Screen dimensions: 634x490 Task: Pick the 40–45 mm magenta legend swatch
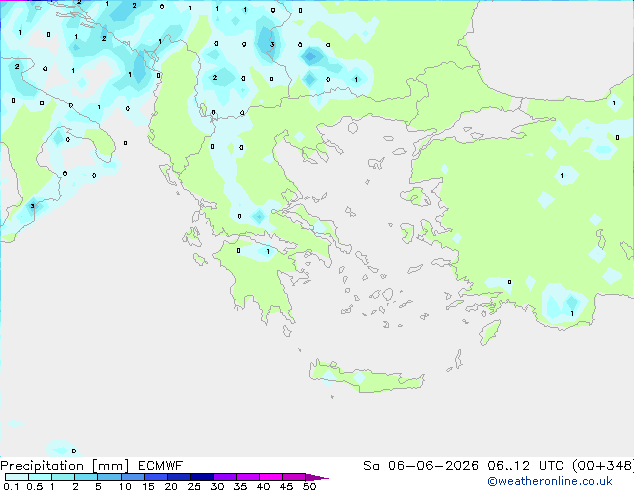pyautogui.click(x=271, y=477)
